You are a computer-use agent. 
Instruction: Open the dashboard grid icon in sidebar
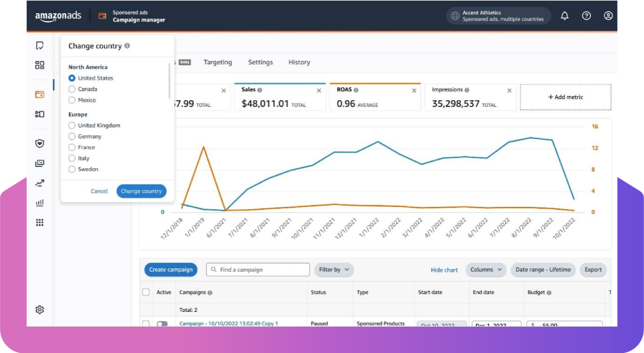coord(39,65)
